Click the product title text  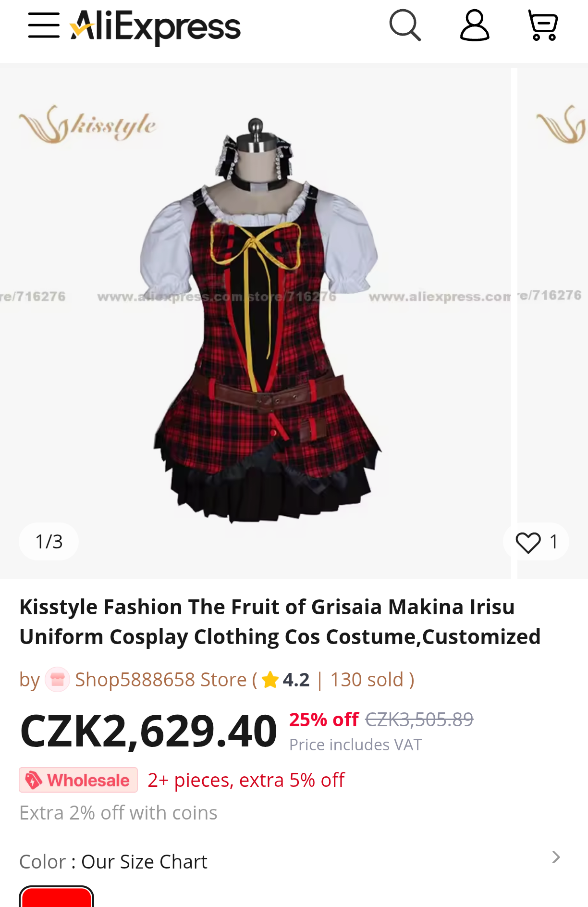coord(280,621)
